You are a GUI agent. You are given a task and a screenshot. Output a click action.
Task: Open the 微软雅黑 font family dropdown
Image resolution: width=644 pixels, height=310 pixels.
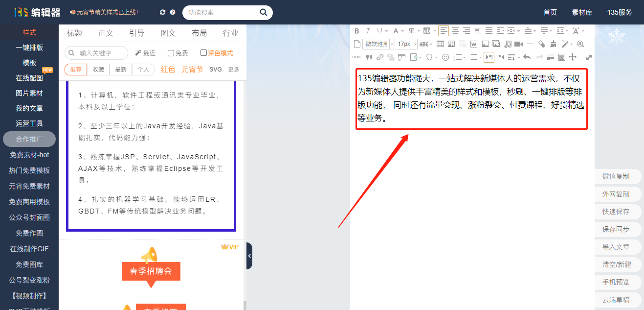pos(378,44)
